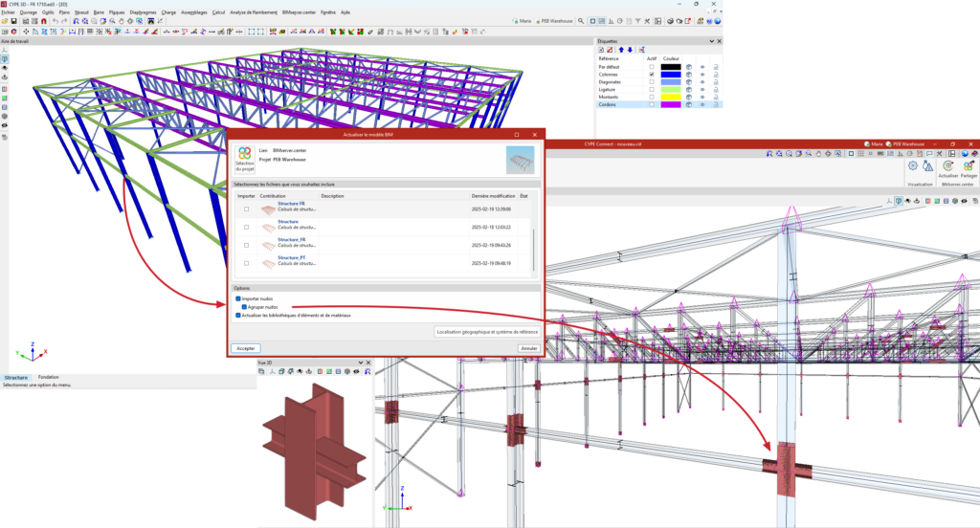Open the Maria user dropdown in CYPE Connect
The image size is (980, 528).
(876, 143)
